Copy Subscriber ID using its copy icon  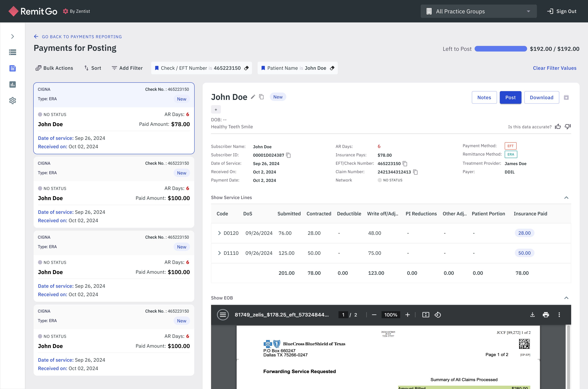tap(288, 155)
